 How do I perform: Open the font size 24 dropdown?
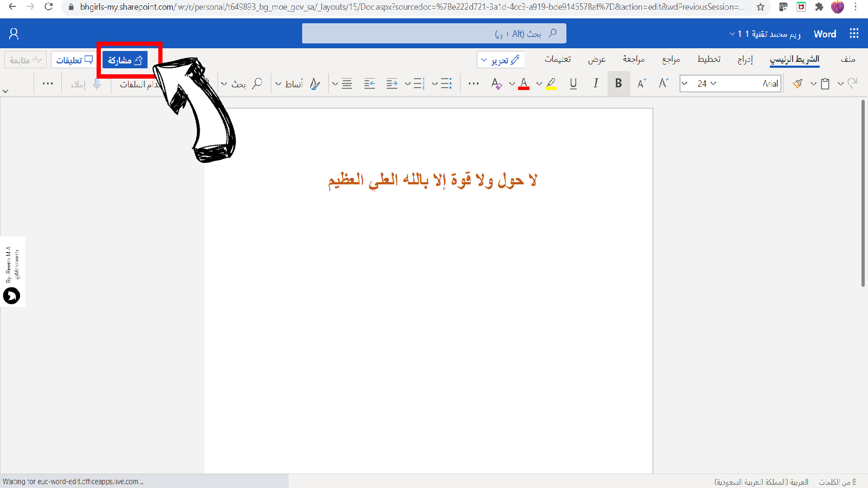[713, 84]
